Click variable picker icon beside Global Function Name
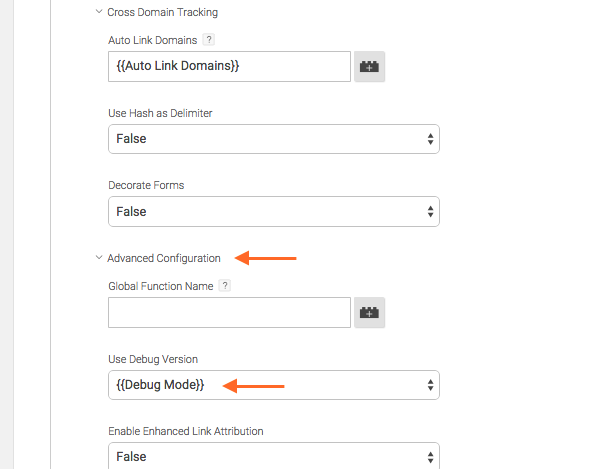595x469 pixels. point(369,313)
